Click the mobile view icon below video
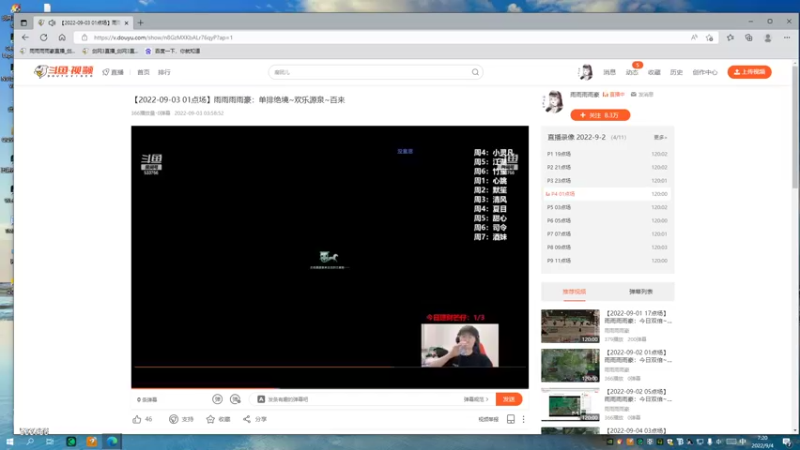Image resolution: width=800 pixels, height=450 pixels. coord(511,419)
